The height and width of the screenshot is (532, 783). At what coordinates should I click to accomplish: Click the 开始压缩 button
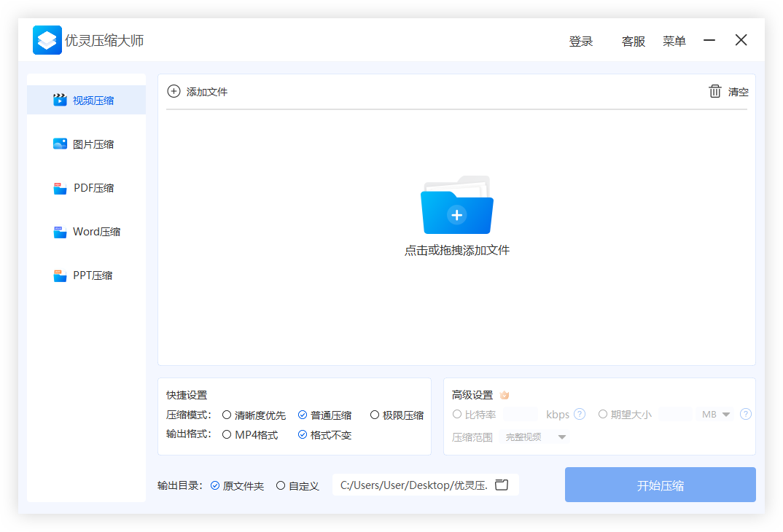(660, 485)
